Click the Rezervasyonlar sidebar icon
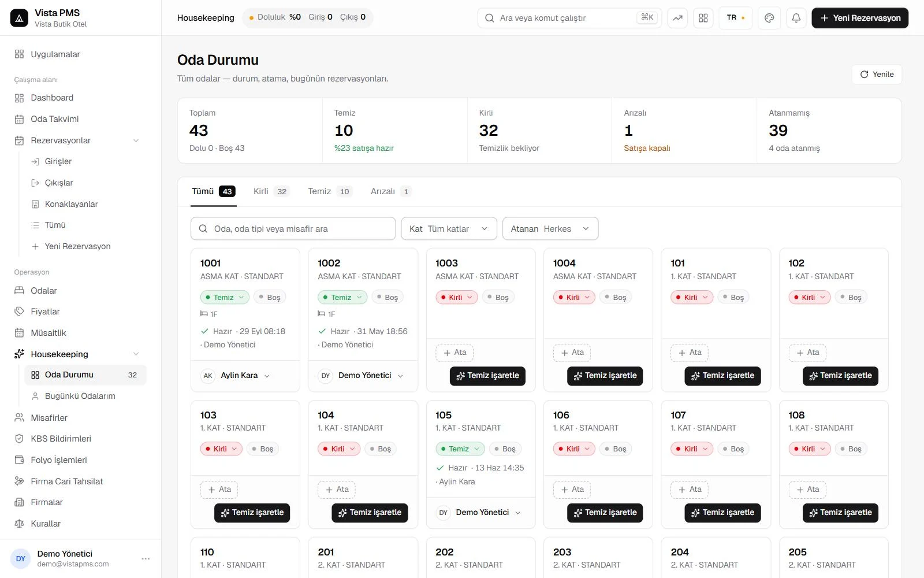This screenshot has width=924, height=578. [x=19, y=140]
